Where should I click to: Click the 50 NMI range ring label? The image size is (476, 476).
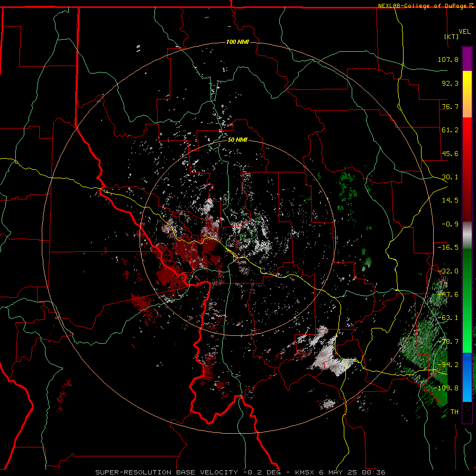point(237,140)
